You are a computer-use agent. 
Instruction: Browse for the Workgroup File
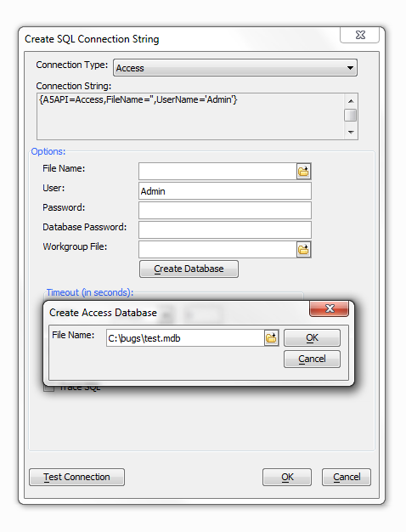click(303, 250)
